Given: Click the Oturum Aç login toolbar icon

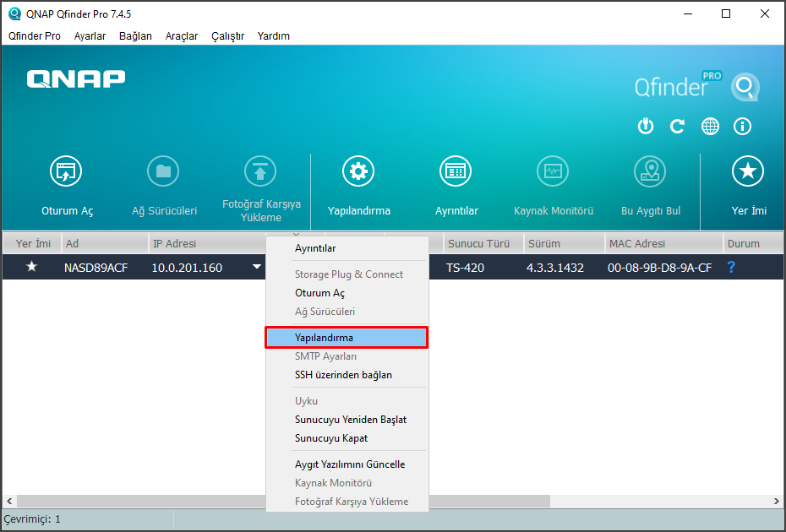Looking at the screenshot, I should click(67, 172).
